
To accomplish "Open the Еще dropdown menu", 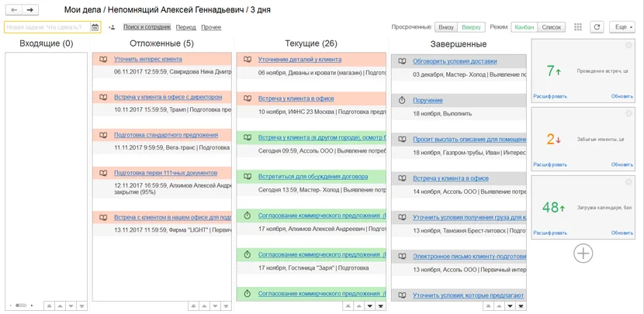I will point(621,27).
